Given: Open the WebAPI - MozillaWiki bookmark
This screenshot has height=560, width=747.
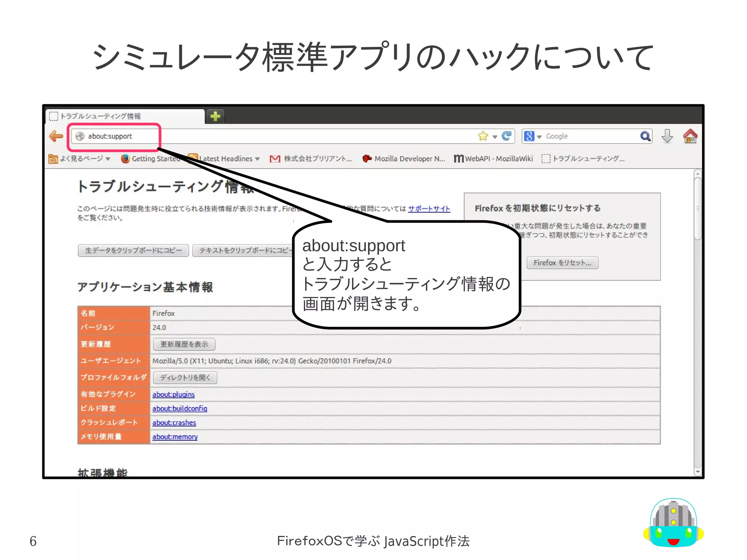Looking at the screenshot, I should (x=494, y=159).
